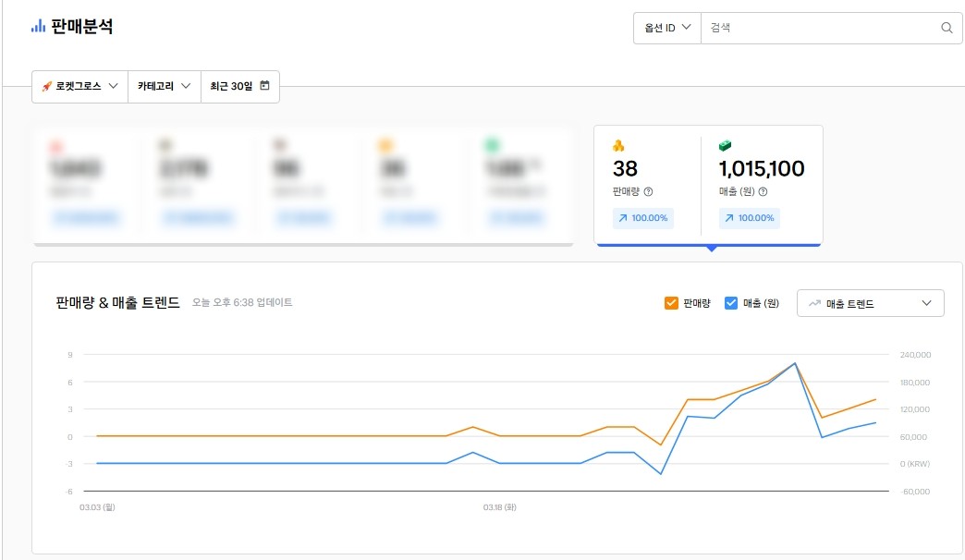This screenshot has width=965, height=560.
Task: Click the calendar icon beside 최근 30일
Action: click(x=265, y=86)
